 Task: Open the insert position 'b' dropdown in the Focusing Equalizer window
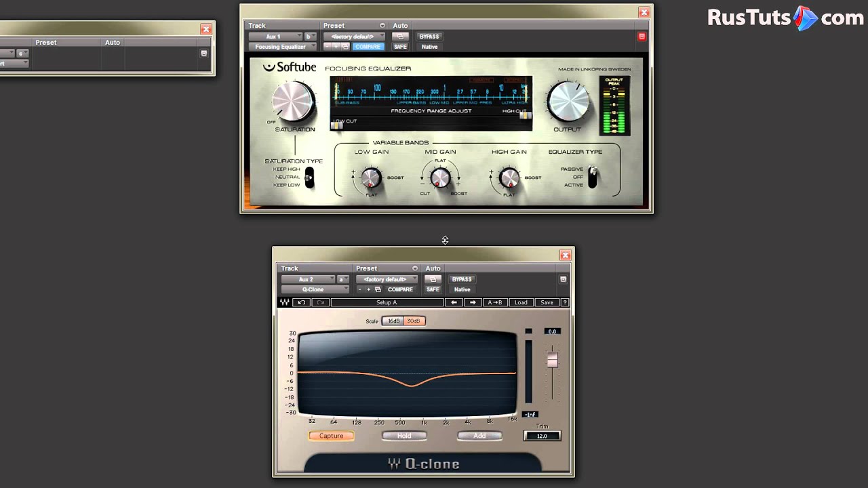tap(311, 37)
